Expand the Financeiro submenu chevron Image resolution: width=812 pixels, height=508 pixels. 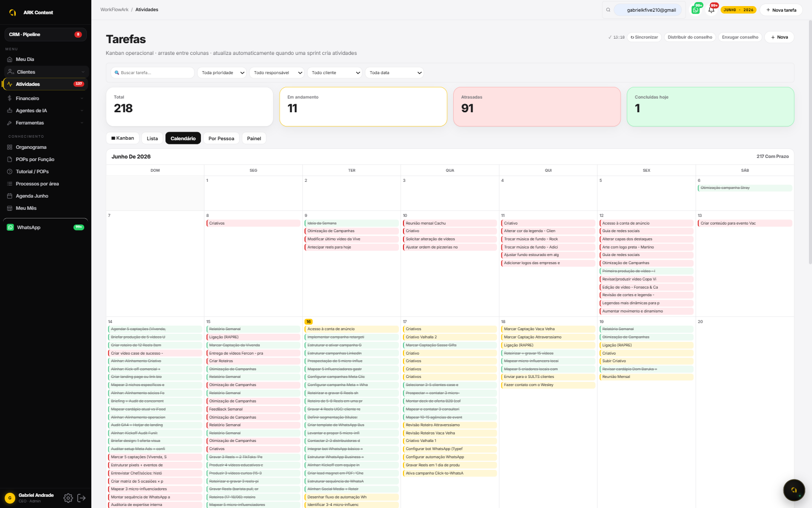pyautogui.click(x=82, y=99)
